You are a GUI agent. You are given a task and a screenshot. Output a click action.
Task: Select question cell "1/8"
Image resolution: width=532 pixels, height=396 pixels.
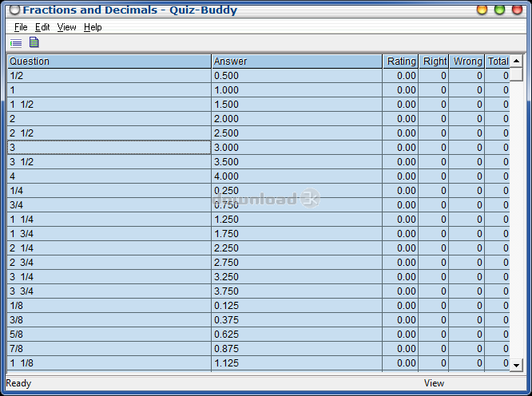(109, 306)
